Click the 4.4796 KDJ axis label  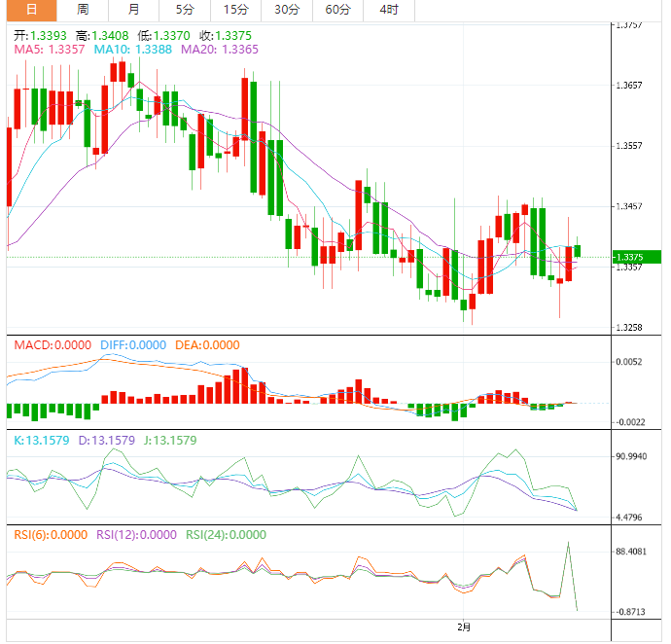pos(629,518)
